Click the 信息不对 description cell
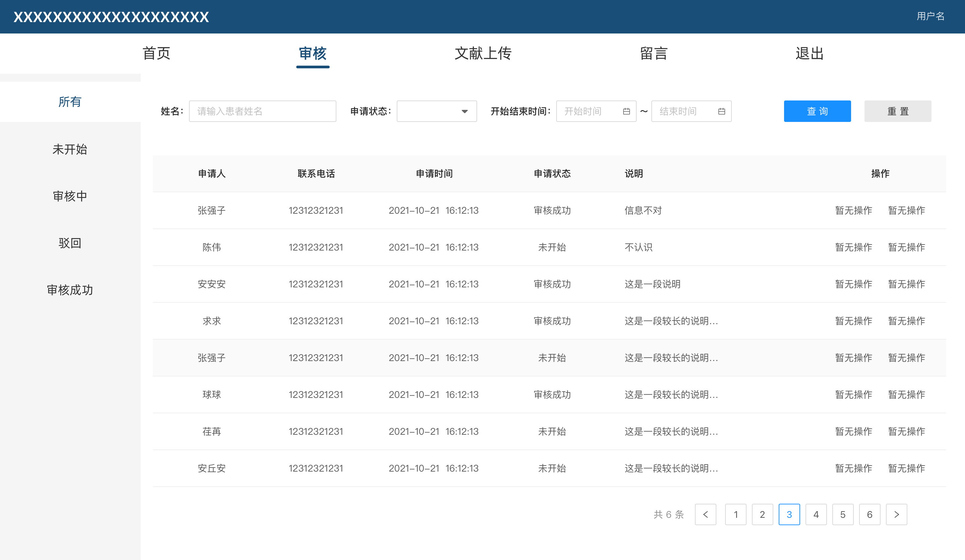This screenshot has width=965, height=560. pos(643,211)
